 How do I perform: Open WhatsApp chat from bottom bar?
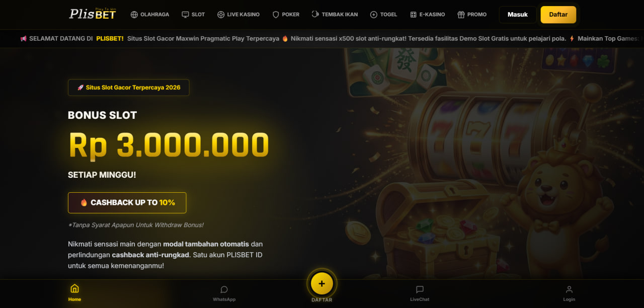224,293
